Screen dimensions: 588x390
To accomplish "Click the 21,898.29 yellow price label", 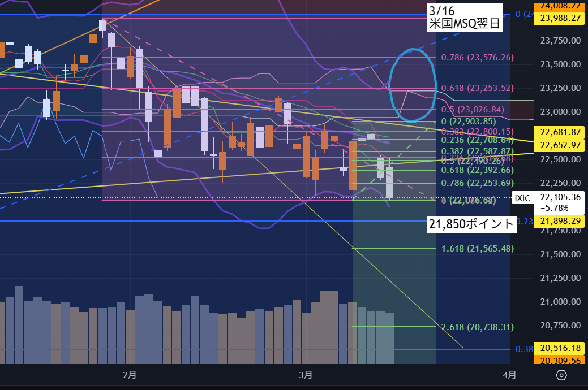I will 560,220.
